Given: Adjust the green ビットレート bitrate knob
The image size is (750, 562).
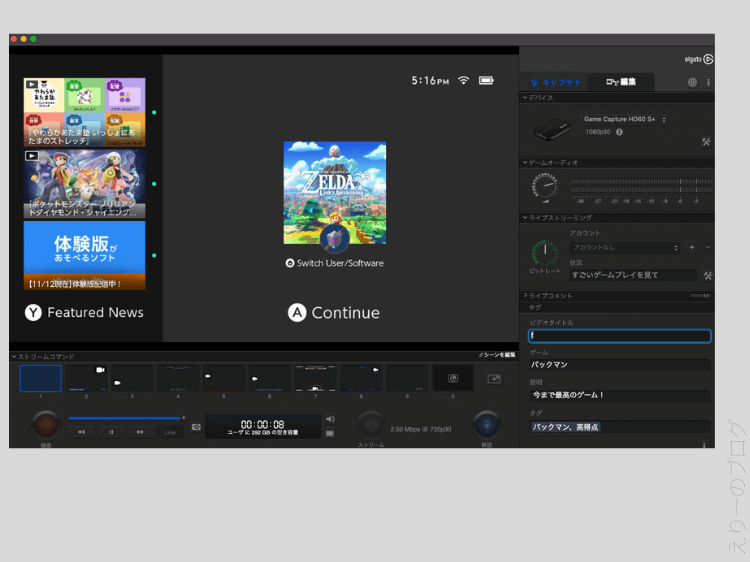Looking at the screenshot, I should [545, 252].
